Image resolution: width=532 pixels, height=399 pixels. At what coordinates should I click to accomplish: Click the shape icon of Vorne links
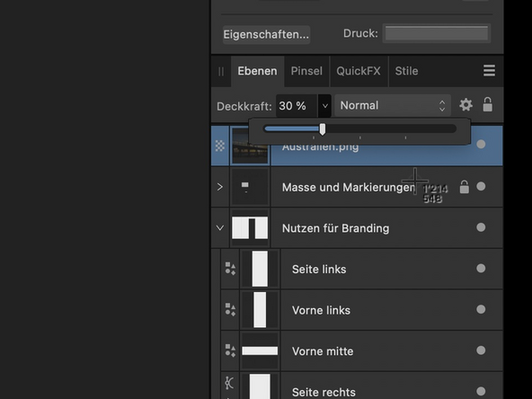click(x=230, y=310)
